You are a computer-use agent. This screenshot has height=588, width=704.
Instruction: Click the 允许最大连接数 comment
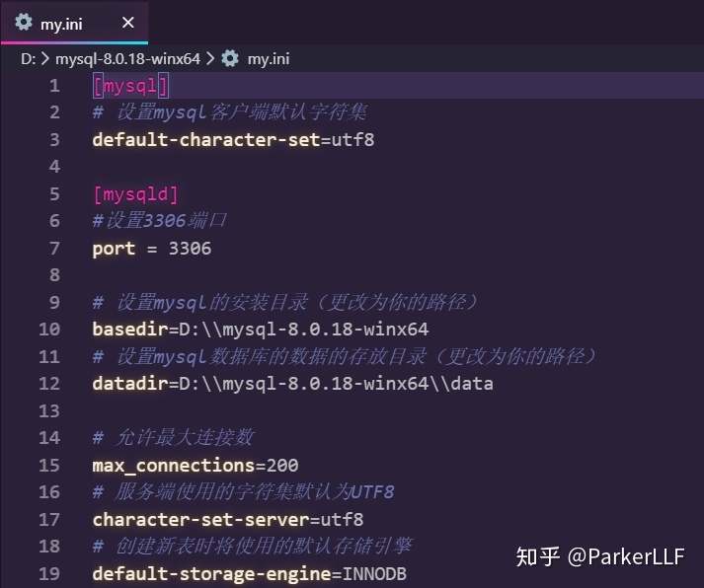(x=174, y=437)
